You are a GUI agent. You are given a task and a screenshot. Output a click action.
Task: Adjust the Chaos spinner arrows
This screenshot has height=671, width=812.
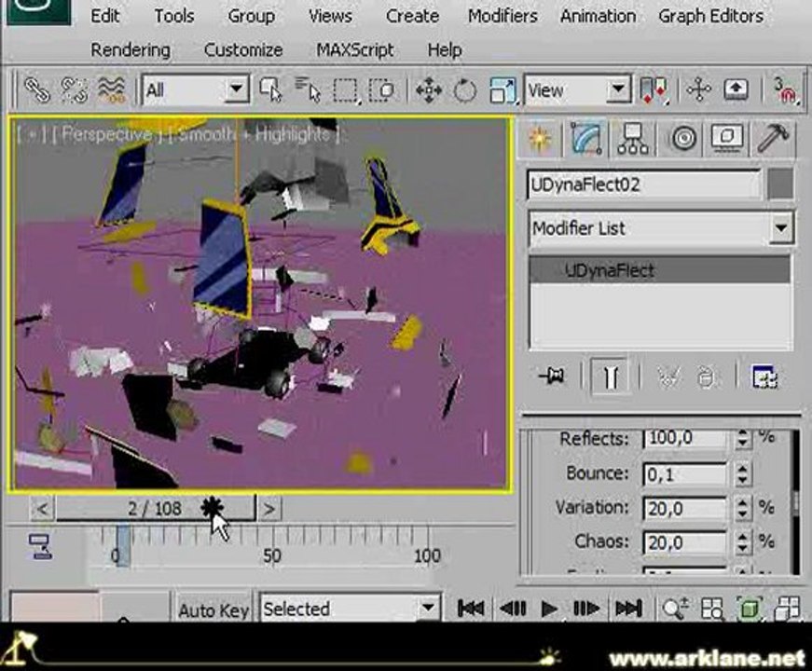(743, 542)
